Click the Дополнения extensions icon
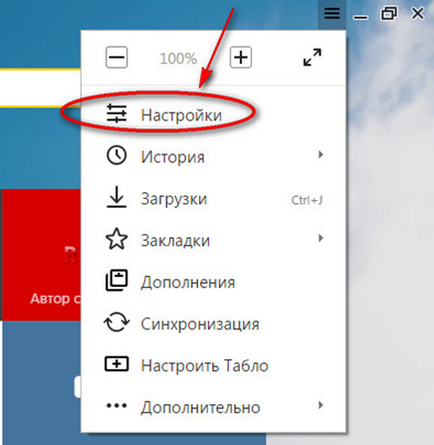Viewport: 434px width, 445px height. coord(116,280)
